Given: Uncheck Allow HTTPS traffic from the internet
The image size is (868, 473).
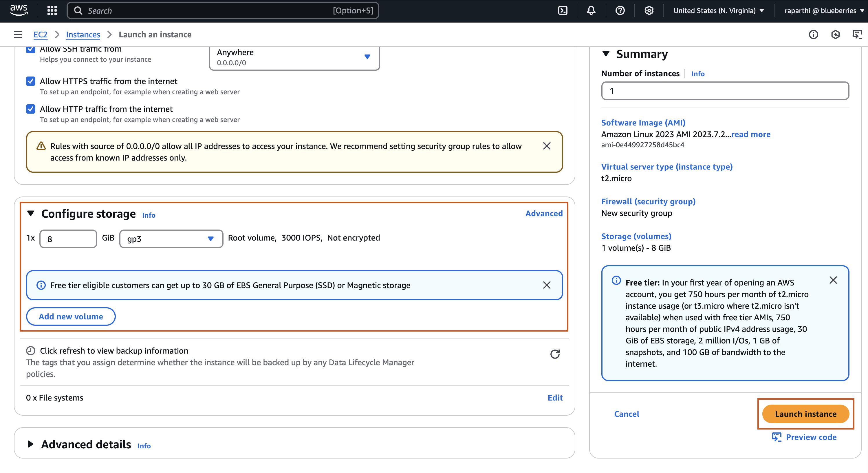Looking at the screenshot, I should [31, 81].
